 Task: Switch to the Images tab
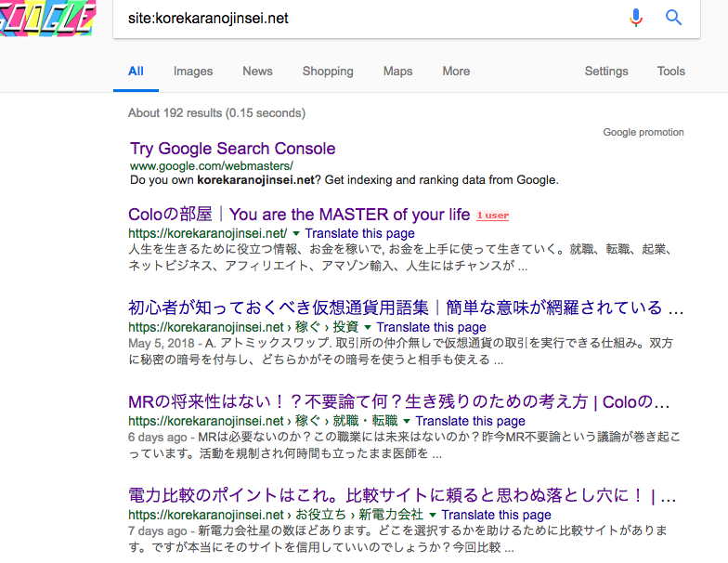(x=193, y=71)
